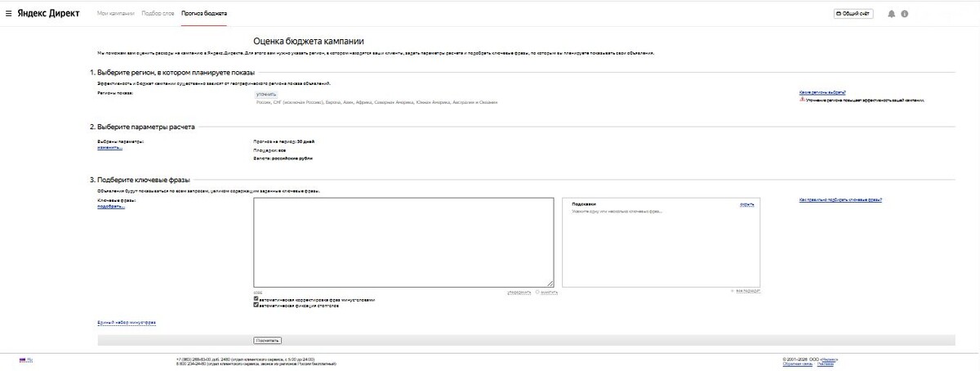This screenshot has width=980, height=371.
Task: Open Как правильно подобрать ключевые фразы? link
Action: point(840,199)
